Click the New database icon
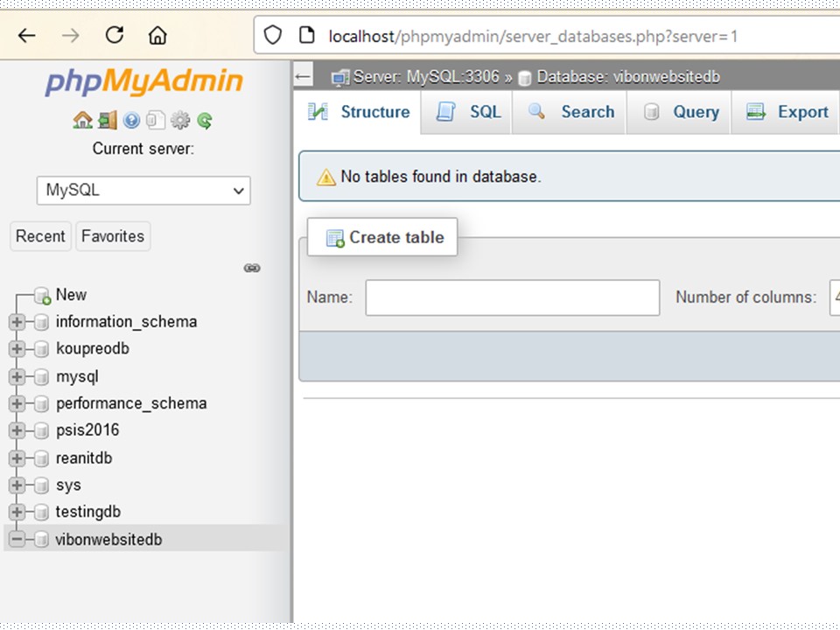Viewport: 840px width, 630px height. coord(42,295)
